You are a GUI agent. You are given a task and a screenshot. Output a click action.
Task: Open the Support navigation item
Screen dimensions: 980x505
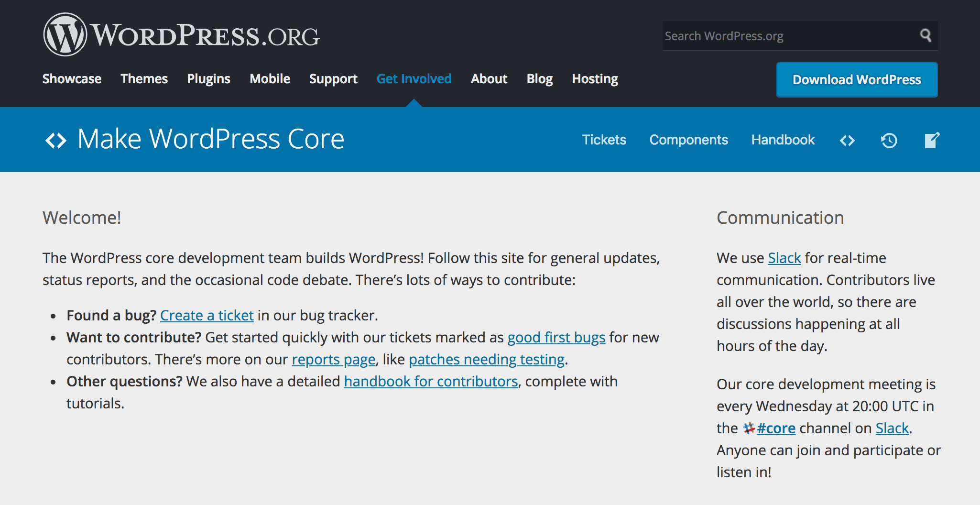pyautogui.click(x=333, y=79)
